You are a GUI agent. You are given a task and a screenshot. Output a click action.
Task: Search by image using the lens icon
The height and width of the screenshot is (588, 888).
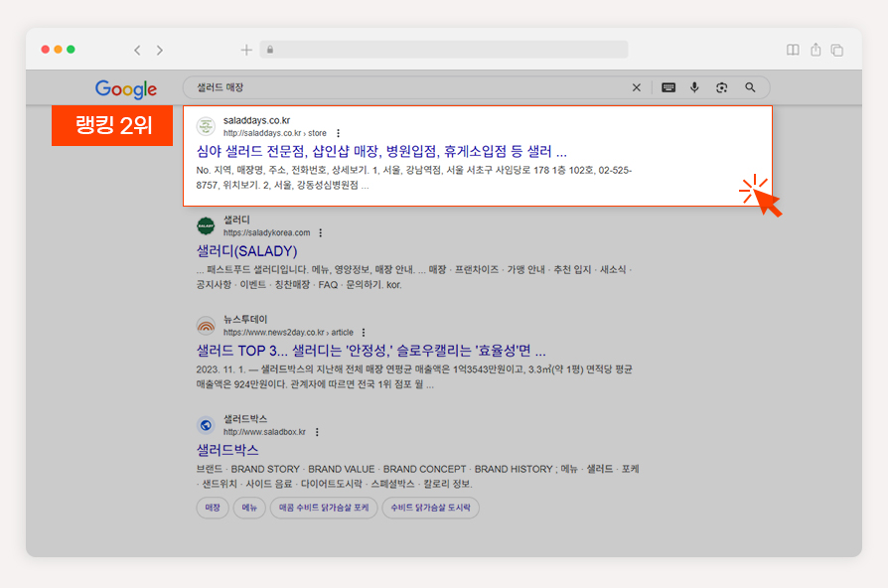[721, 87]
